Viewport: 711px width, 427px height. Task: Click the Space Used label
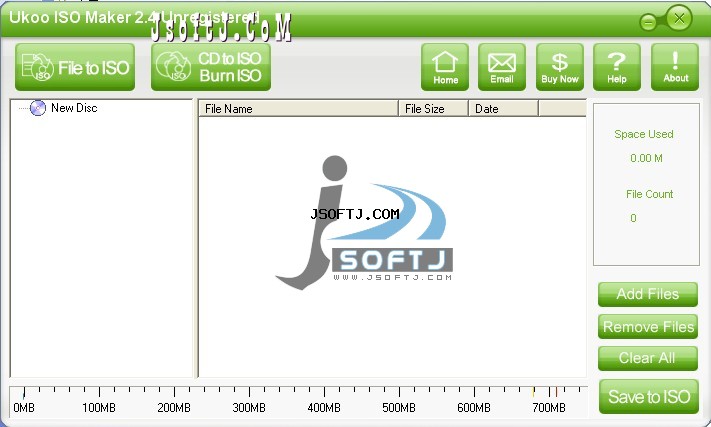coord(643,134)
